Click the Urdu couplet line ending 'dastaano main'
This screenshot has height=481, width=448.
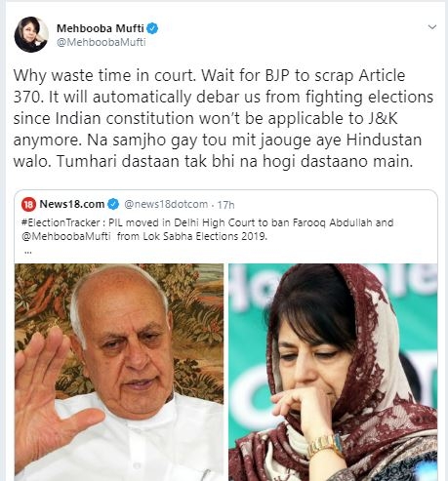click(x=213, y=161)
